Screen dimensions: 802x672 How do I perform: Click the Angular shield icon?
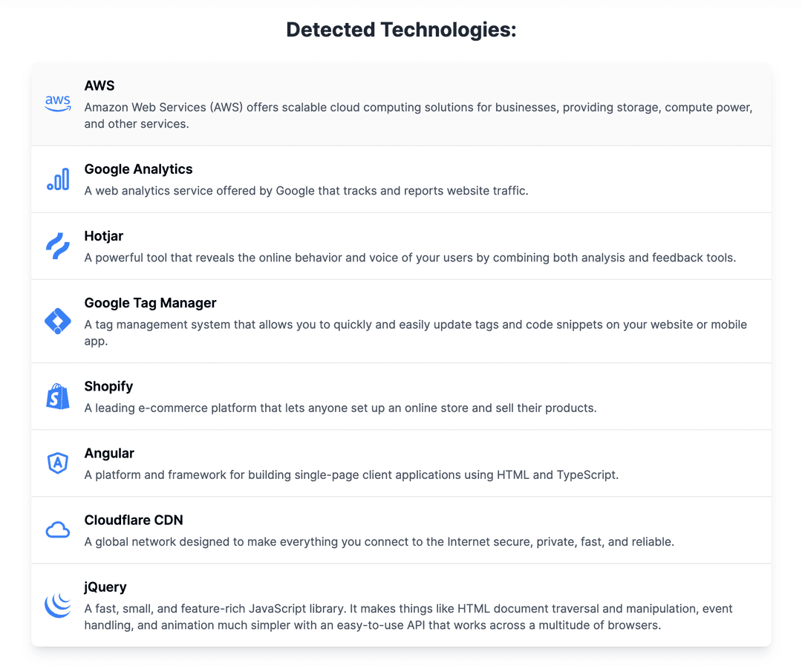(58, 463)
